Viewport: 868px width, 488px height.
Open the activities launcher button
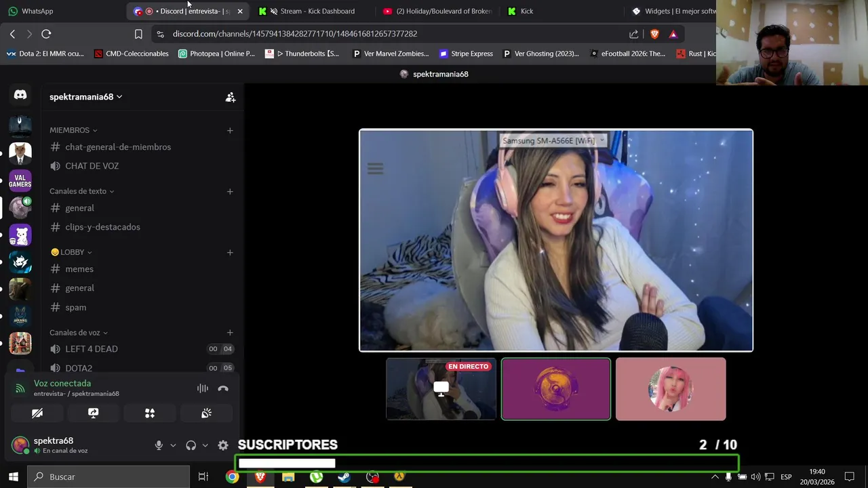[150, 413]
